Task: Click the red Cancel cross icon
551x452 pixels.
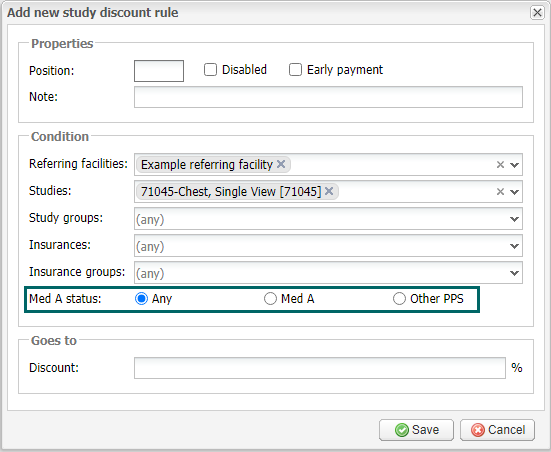Action: (x=478, y=430)
